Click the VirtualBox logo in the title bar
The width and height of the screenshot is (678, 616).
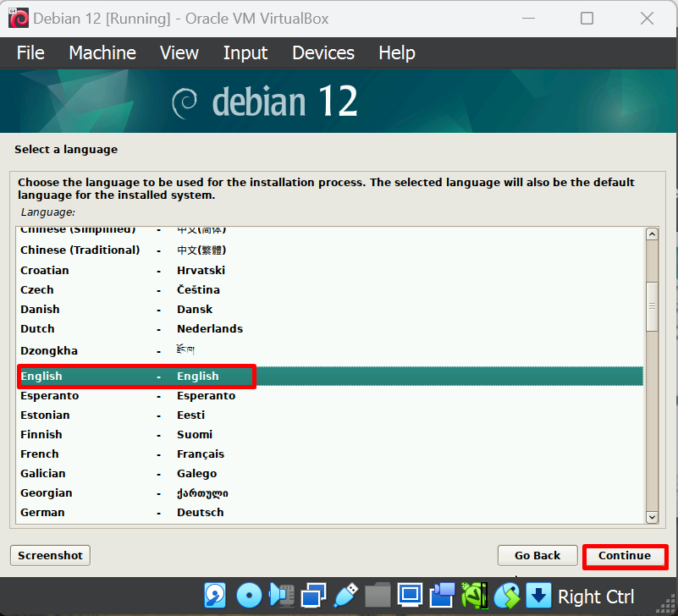coord(18,19)
